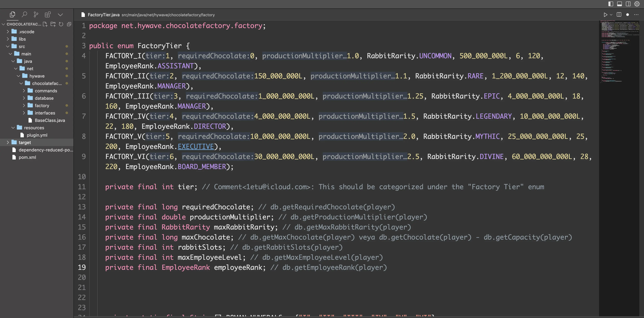This screenshot has width=644, height=318.
Task: Expand the target folder
Action: coord(8,142)
